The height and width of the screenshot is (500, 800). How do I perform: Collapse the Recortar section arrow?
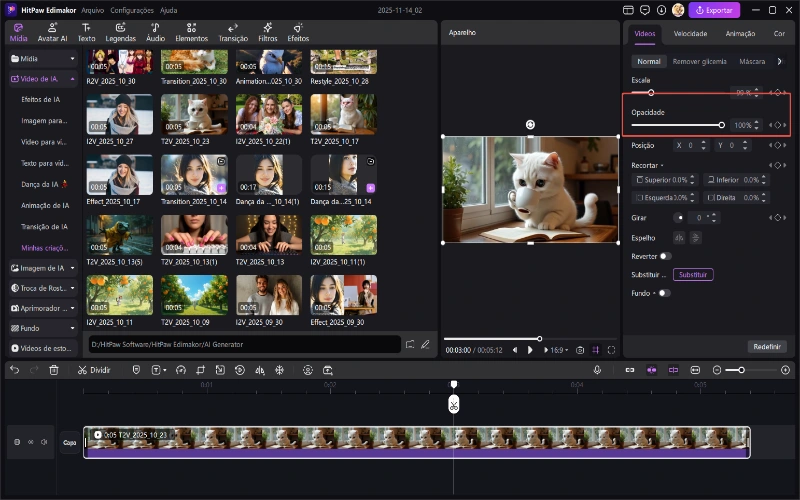point(662,166)
